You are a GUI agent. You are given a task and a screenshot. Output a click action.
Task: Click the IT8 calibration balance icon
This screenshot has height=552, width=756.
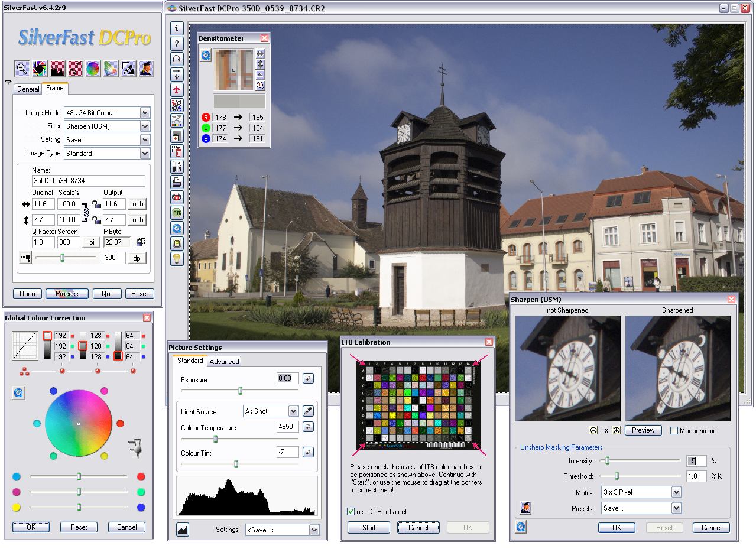(177, 121)
